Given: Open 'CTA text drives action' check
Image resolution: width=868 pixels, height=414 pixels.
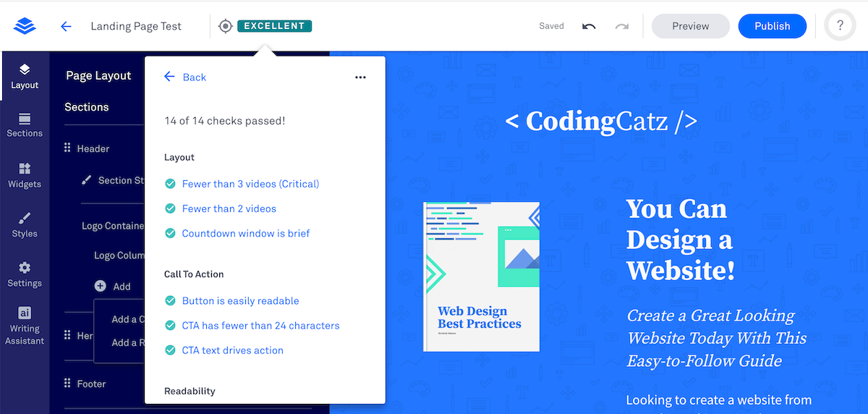Looking at the screenshot, I should point(232,350).
